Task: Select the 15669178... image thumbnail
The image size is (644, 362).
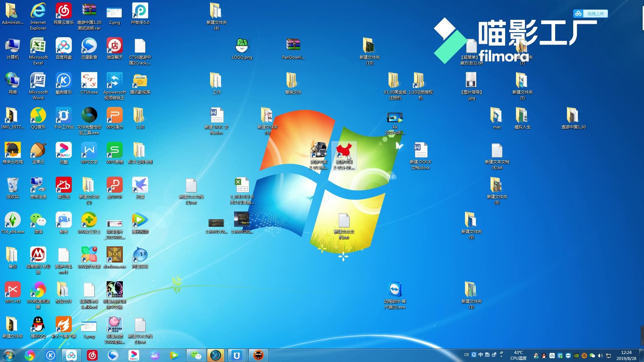Action: point(216,226)
